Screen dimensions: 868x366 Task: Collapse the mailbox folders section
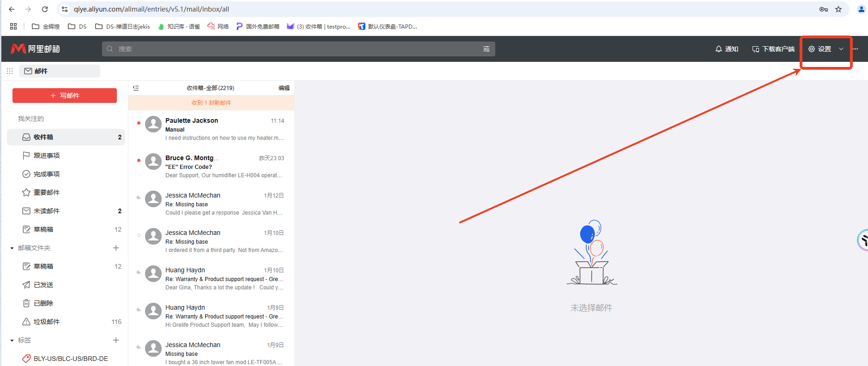pyautogui.click(x=12, y=248)
